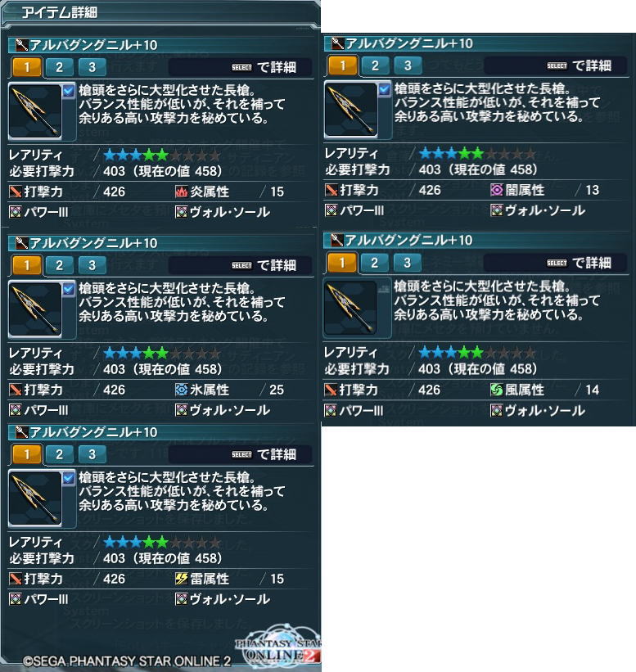Click the lightning element icon
This screenshot has width=636, height=672.
(x=181, y=579)
